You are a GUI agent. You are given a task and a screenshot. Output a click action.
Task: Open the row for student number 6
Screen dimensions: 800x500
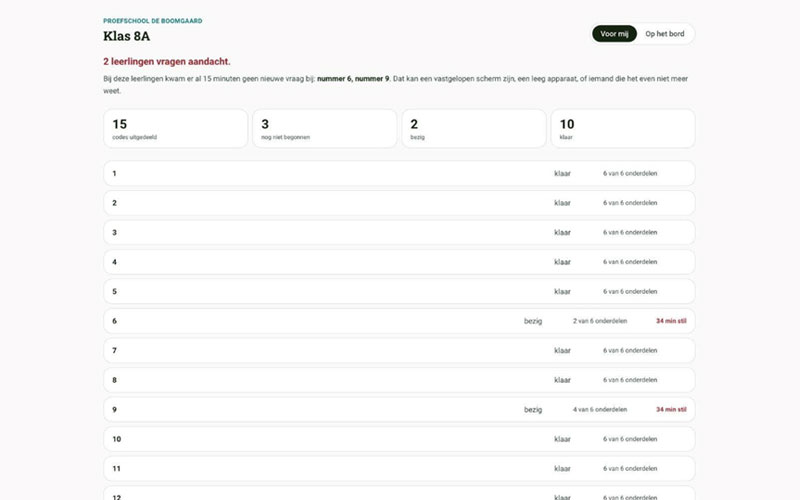(x=399, y=321)
